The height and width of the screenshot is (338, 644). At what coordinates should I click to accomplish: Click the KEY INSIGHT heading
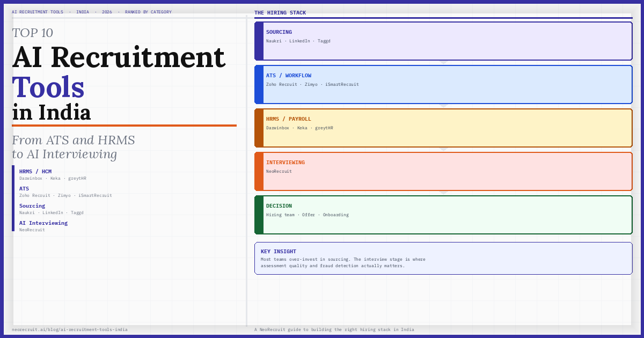pyautogui.click(x=279, y=252)
